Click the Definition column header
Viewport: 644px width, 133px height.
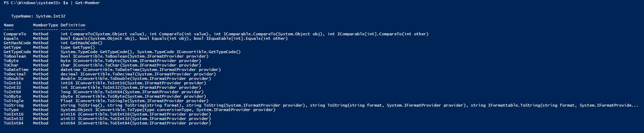pos(73,25)
